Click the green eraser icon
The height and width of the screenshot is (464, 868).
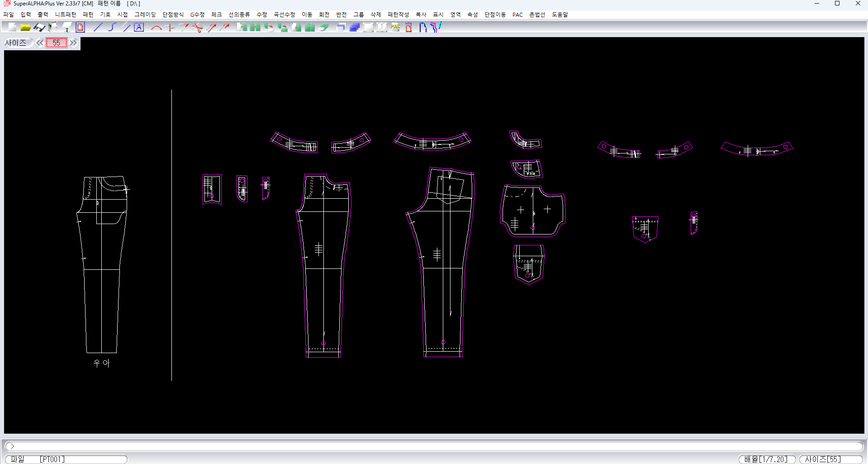tap(323, 28)
